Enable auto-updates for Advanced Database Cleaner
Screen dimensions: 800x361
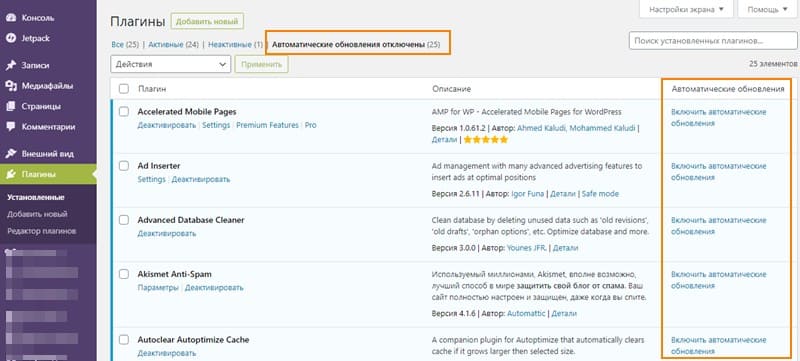pyautogui.click(x=719, y=226)
